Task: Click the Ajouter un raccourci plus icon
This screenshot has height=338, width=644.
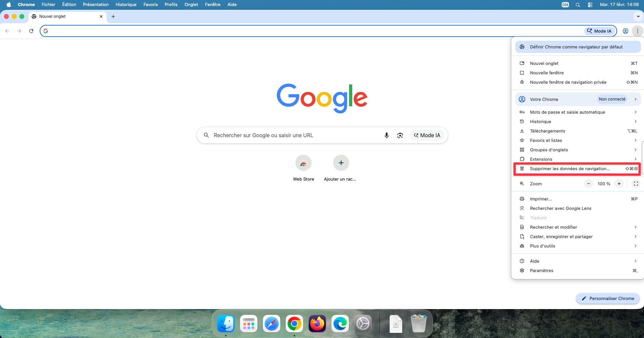Action: 341,163
